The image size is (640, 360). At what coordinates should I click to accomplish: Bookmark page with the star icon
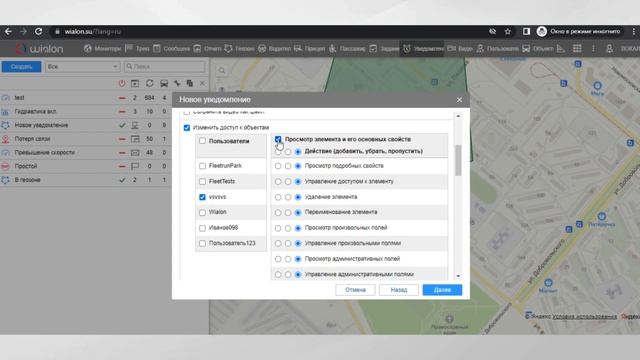(508, 31)
